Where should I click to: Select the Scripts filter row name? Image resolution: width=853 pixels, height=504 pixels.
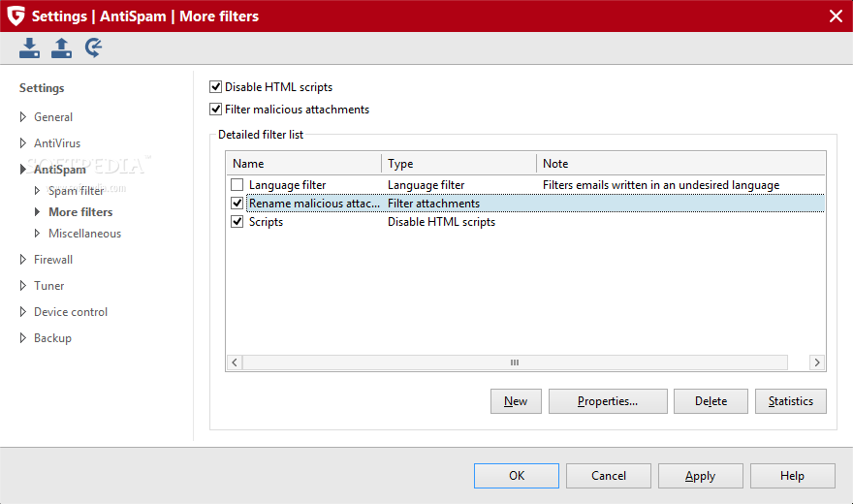click(x=266, y=222)
